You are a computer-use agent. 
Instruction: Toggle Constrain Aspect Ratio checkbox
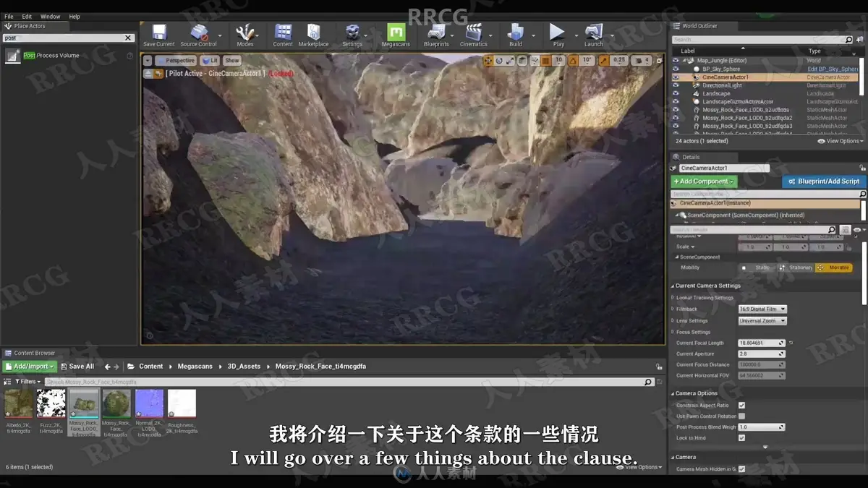coord(741,406)
